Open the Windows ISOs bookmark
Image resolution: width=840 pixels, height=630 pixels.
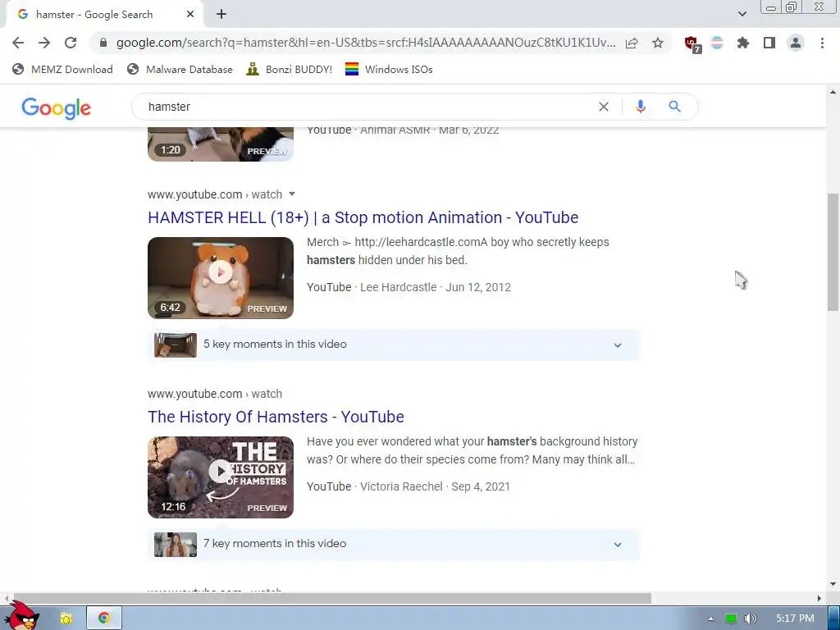389,70
